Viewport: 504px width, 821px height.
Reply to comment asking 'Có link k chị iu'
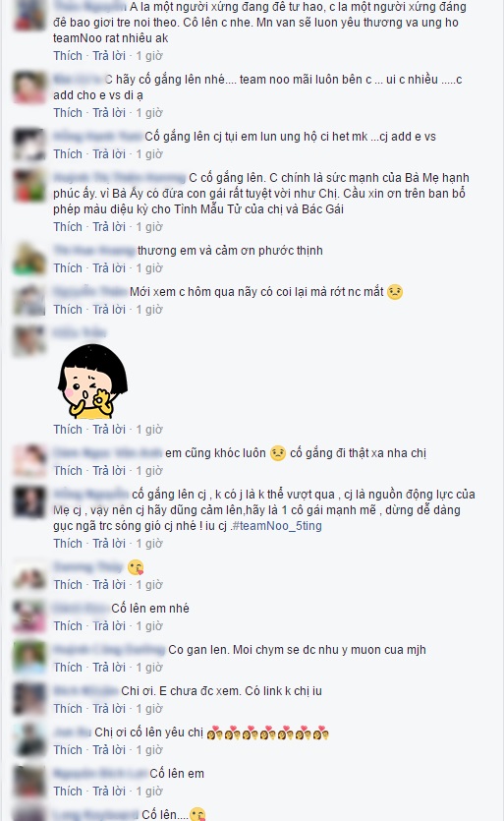tap(109, 709)
